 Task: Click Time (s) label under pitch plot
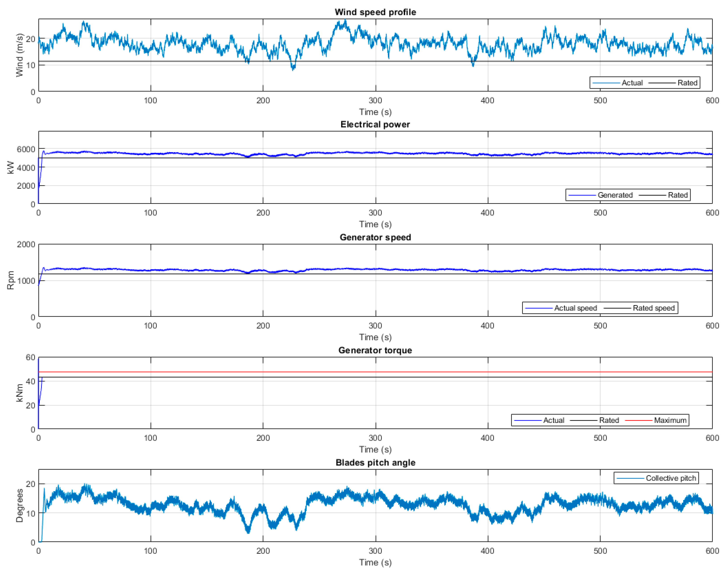(375, 562)
